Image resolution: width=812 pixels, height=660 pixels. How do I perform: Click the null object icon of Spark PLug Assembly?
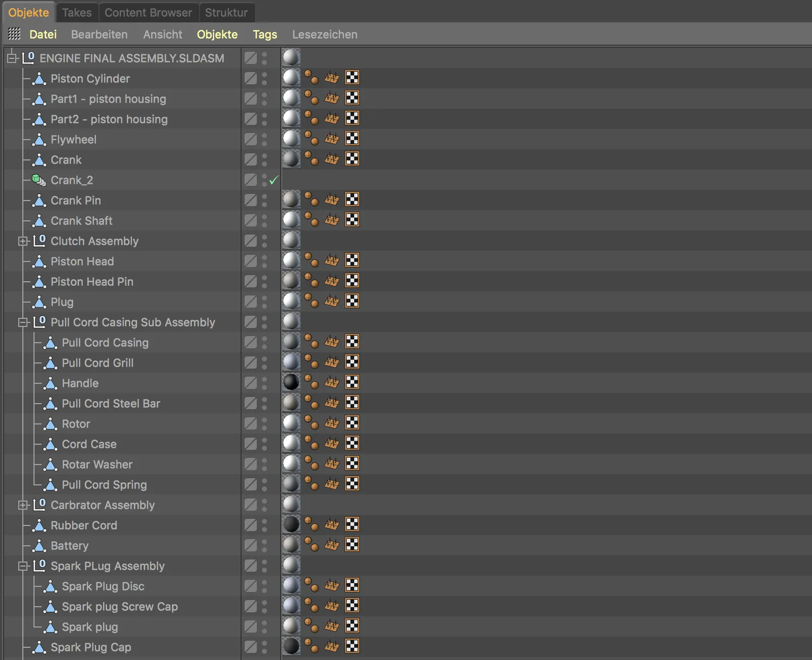(40, 566)
